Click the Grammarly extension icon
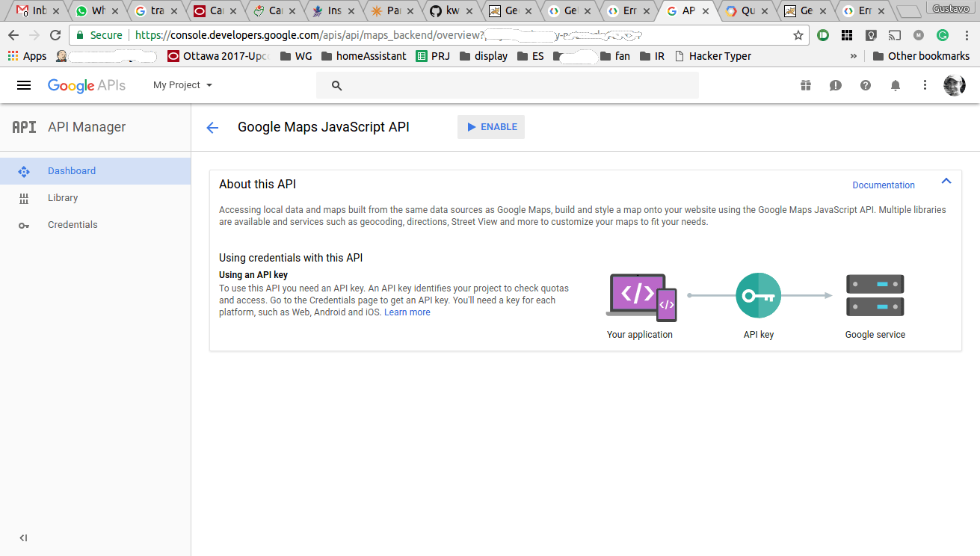Viewport: 980px width, 556px height. click(x=943, y=35)
